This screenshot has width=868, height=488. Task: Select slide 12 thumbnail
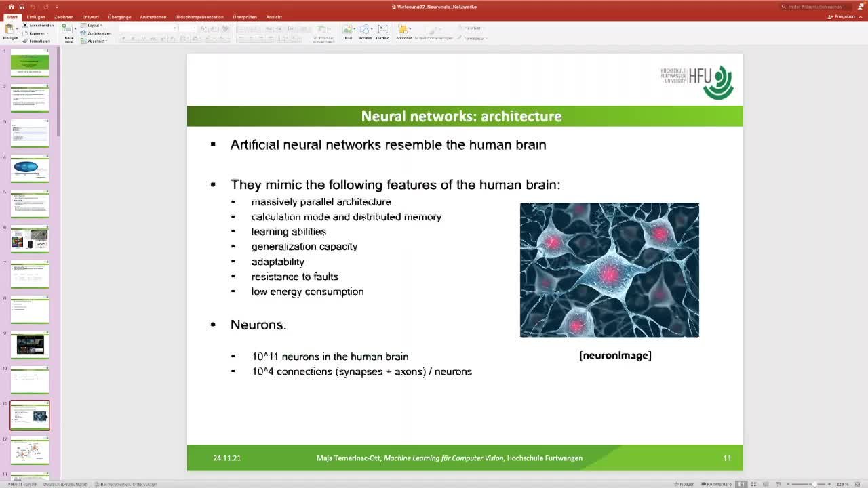pos(29,450)
